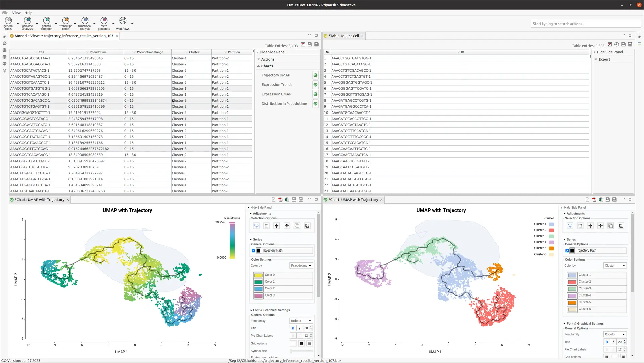Open the View menu
The image size is (644, 363).
[x=16, y=13]
